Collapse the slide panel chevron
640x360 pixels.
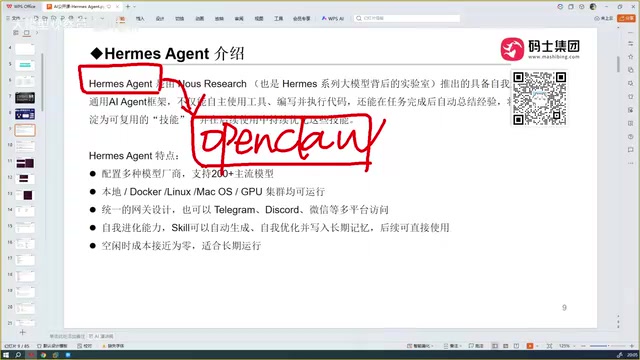pos(37,33)
